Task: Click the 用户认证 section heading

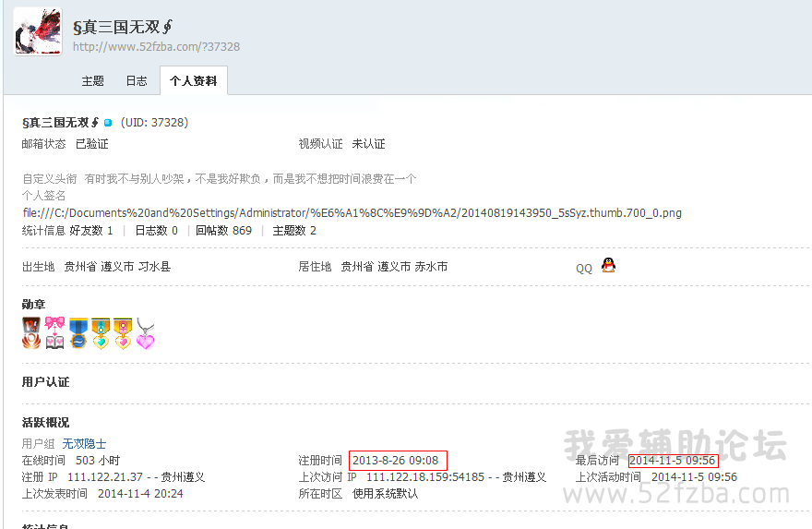Action: click(x=45, y=382)
